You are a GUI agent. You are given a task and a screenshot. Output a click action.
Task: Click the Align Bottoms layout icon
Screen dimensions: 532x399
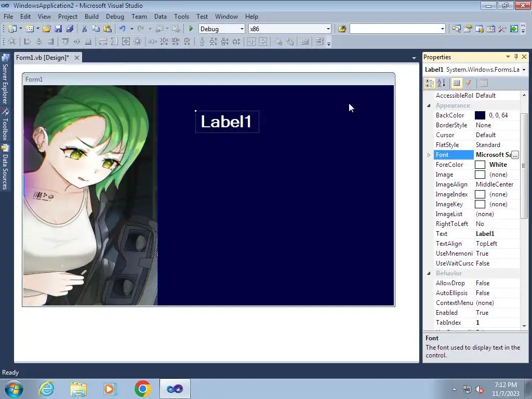88,42
